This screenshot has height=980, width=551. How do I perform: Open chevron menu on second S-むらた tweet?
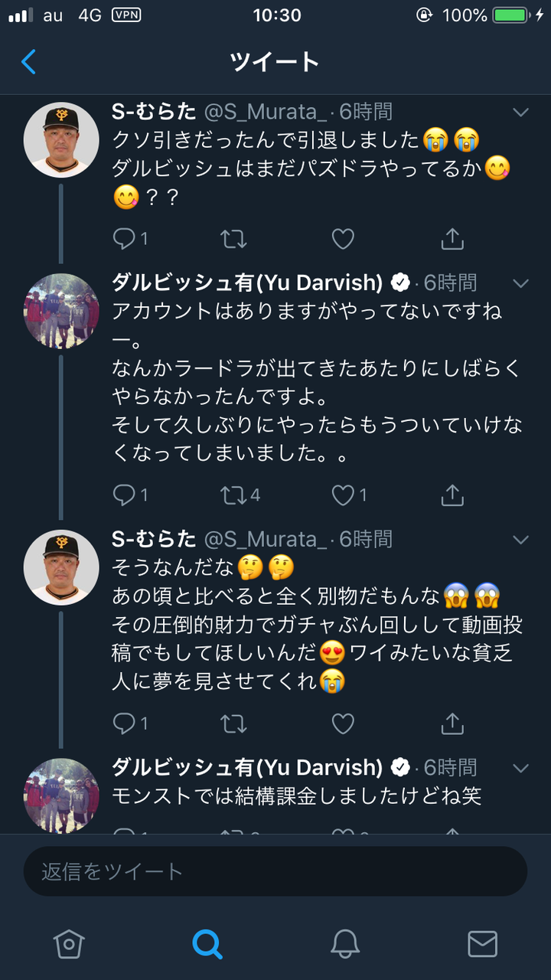coord(520,540)
